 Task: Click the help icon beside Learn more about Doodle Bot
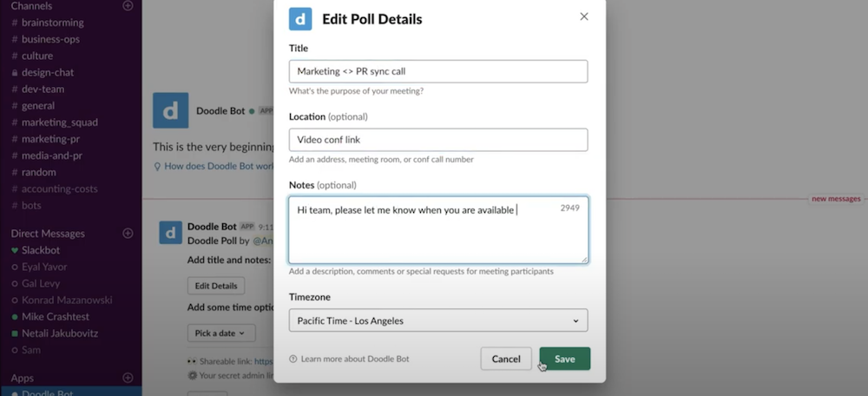[293, 359]
